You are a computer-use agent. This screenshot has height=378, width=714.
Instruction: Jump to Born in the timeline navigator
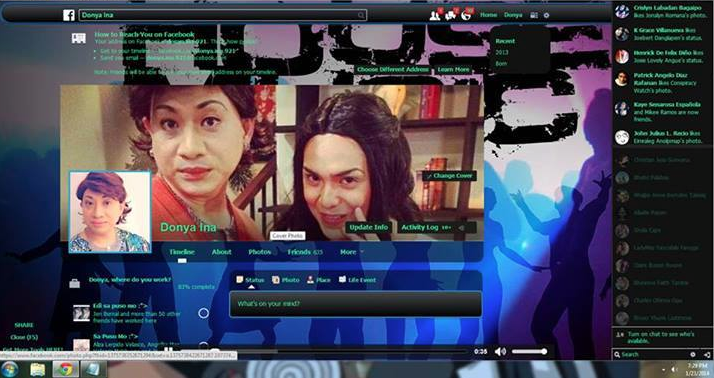click(501, 64)
